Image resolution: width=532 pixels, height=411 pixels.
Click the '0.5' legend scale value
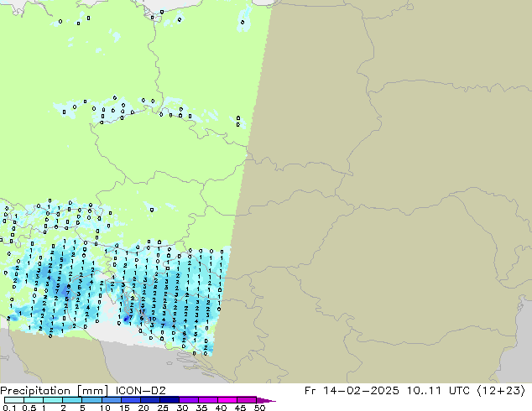29,408
